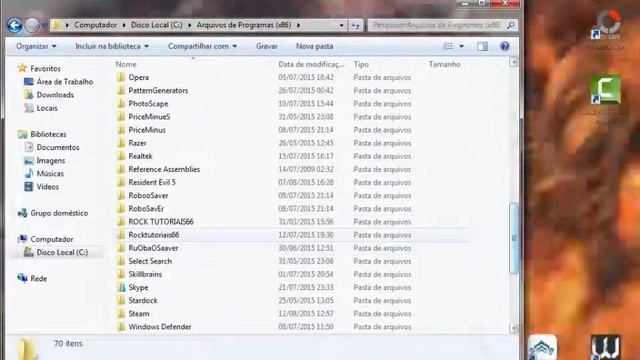
Task: Go back with the blue Back arrow
Action: [x=15, y=25]
